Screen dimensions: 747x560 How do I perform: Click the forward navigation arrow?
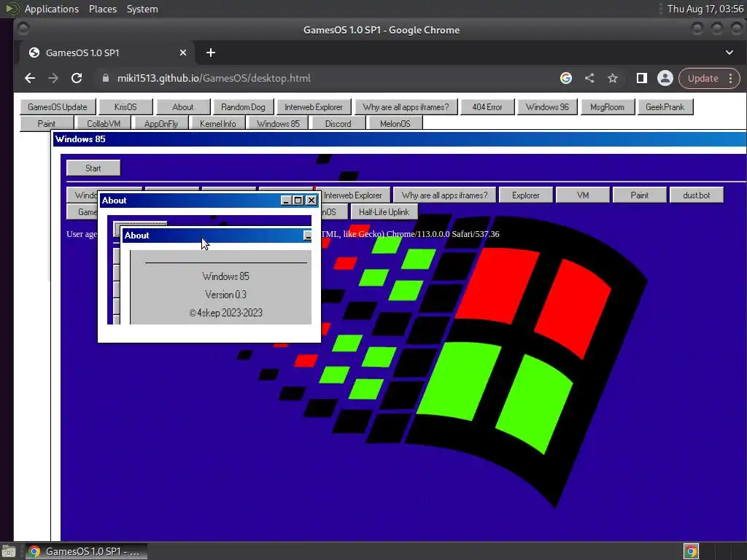(53, 78)
